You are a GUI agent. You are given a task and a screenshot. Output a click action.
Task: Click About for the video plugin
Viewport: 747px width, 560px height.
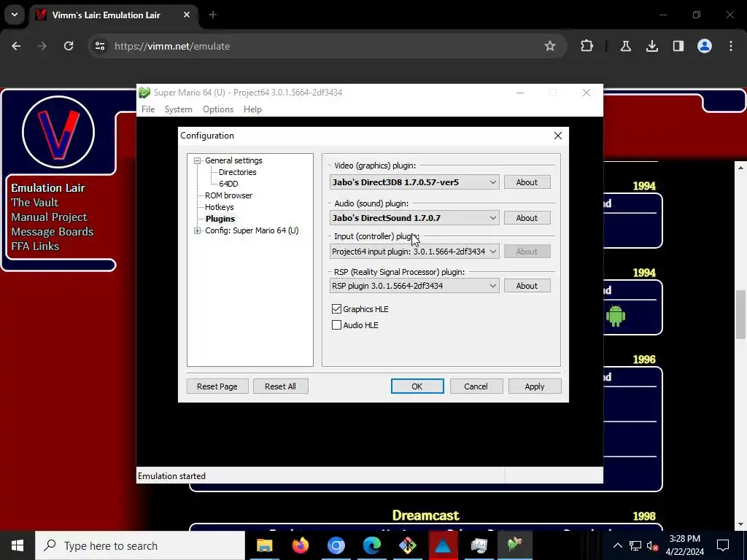527,182
